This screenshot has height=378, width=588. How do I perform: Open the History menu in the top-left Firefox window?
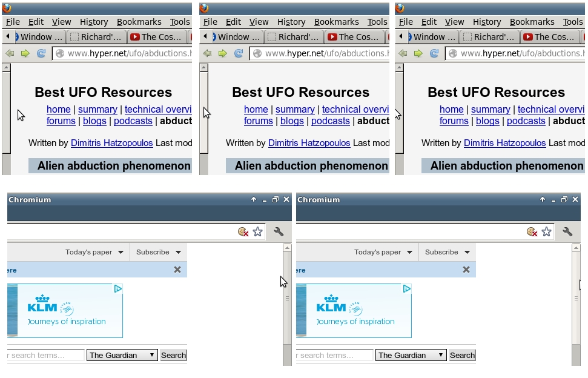[x=94, y=22]
